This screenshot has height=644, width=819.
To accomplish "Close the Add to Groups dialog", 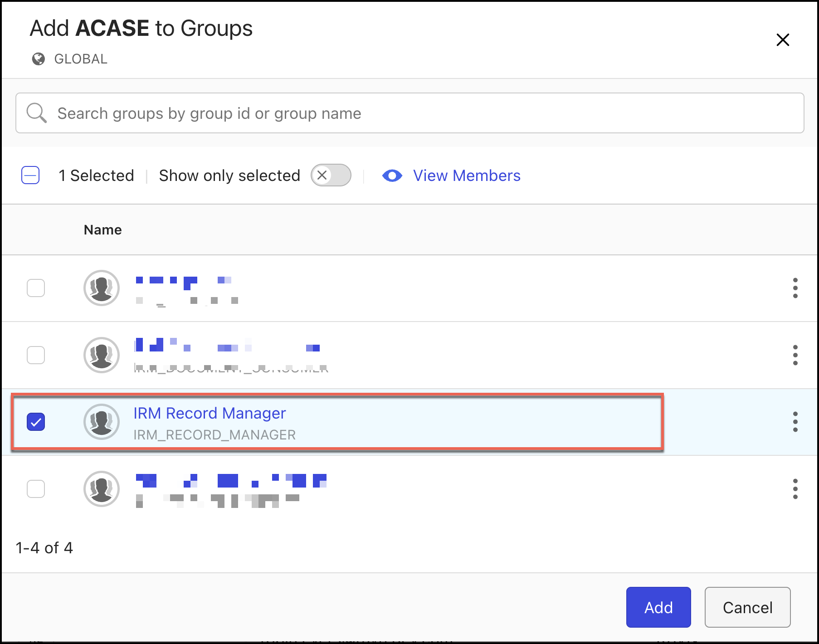I will click(783, 40).
